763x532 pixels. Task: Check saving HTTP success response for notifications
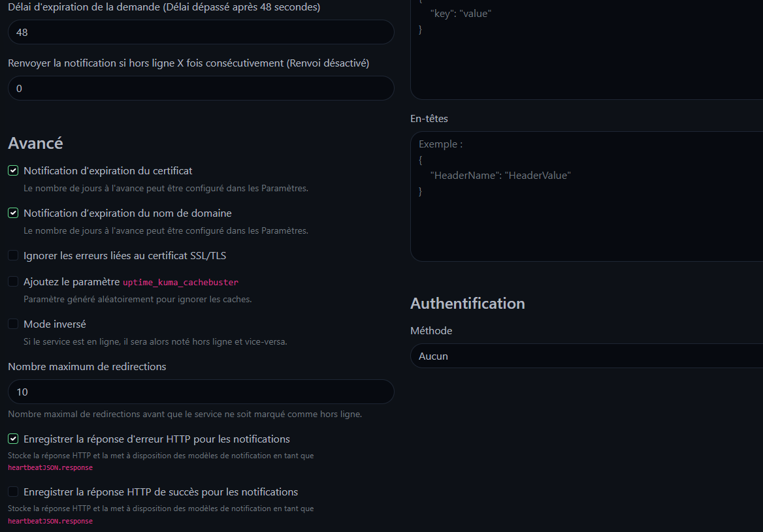pos(13,492)
